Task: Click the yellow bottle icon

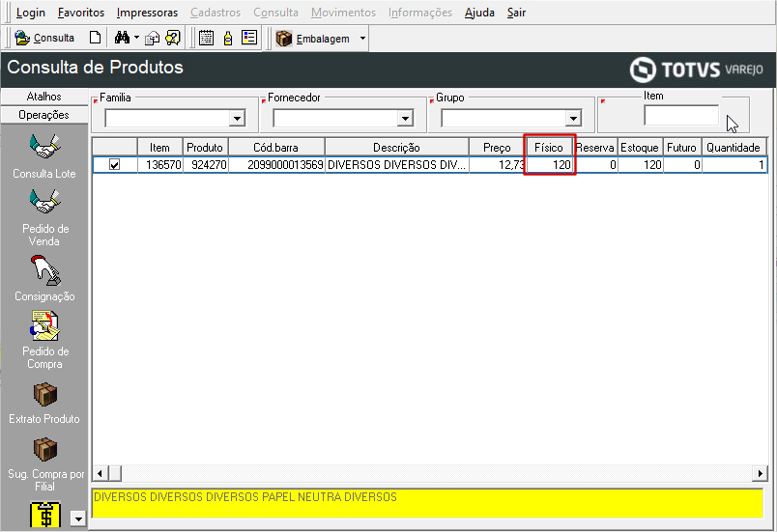Action: tap(228, 38)
